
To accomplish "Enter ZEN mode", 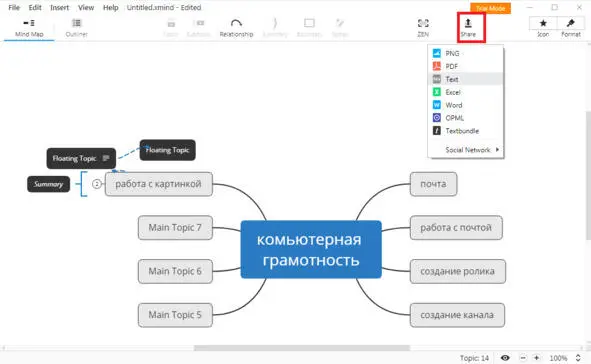I will (423, 28).
